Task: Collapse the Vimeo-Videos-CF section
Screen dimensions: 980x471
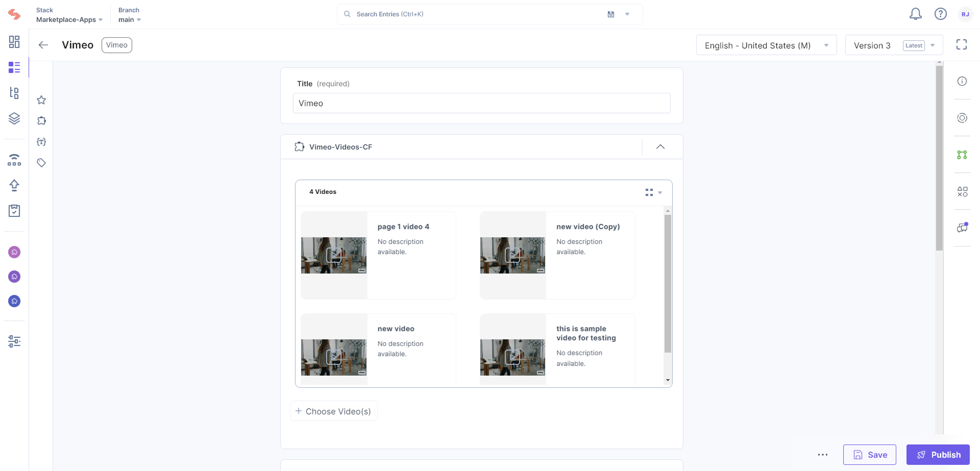Action: point(660,147)
